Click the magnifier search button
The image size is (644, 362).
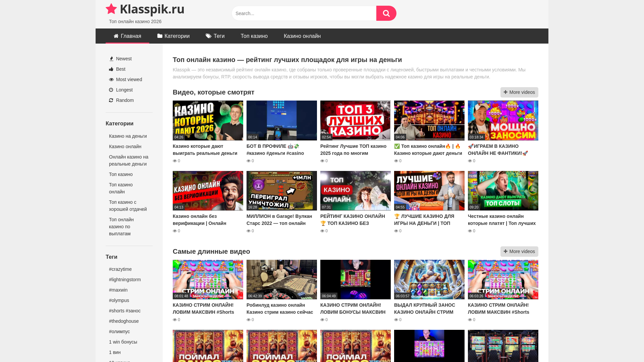pos(386,13)
